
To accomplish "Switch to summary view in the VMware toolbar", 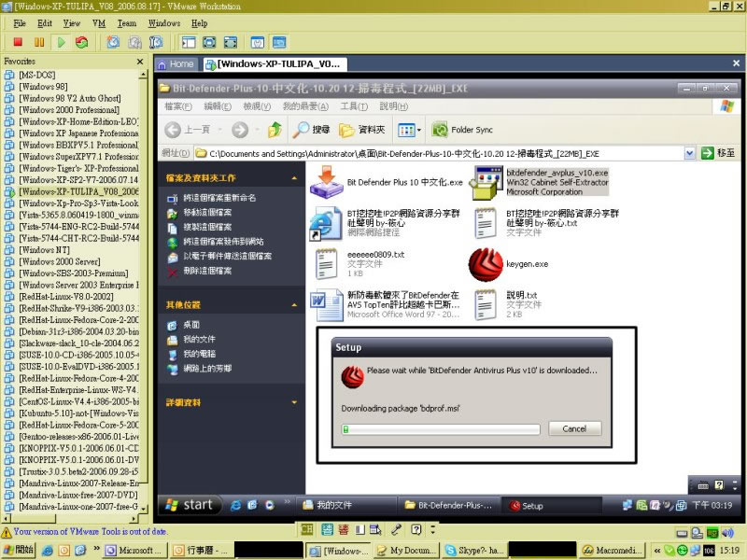I will point(258,42).
